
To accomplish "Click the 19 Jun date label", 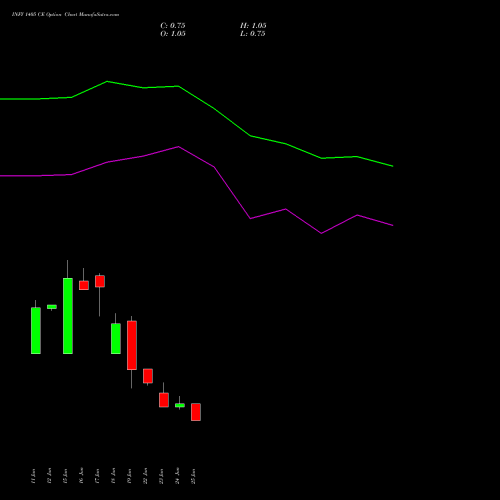I will (129, 476).
